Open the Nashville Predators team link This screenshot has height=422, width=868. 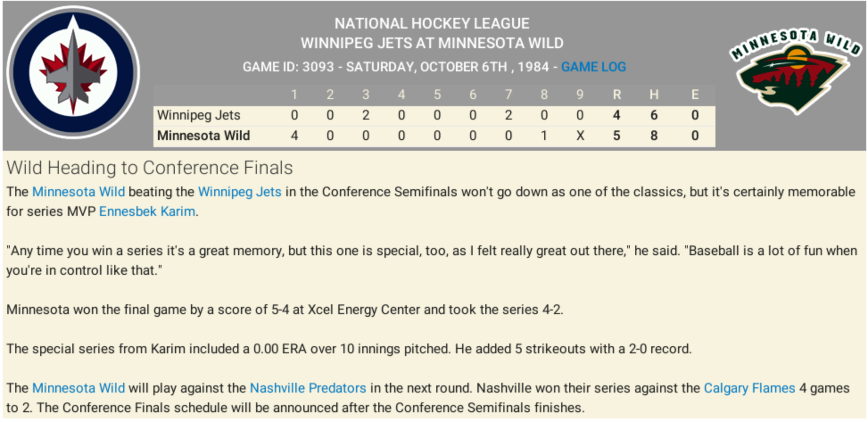click(x=308, y=388)
